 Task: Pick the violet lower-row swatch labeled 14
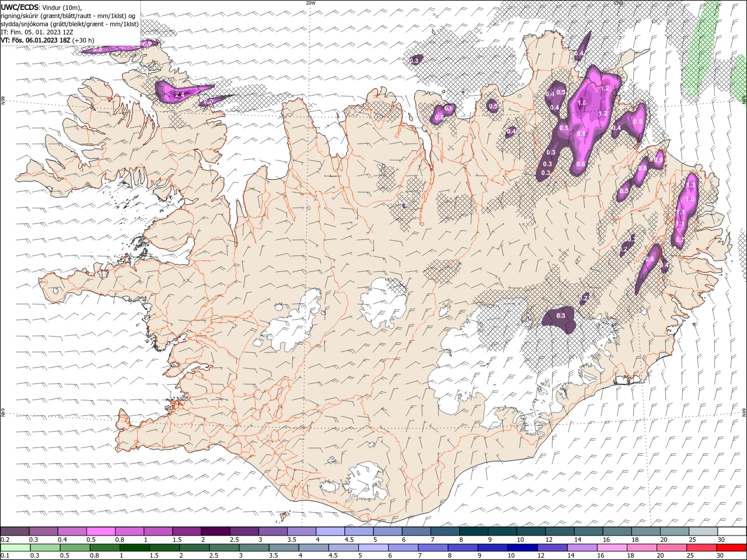point(581,548)
